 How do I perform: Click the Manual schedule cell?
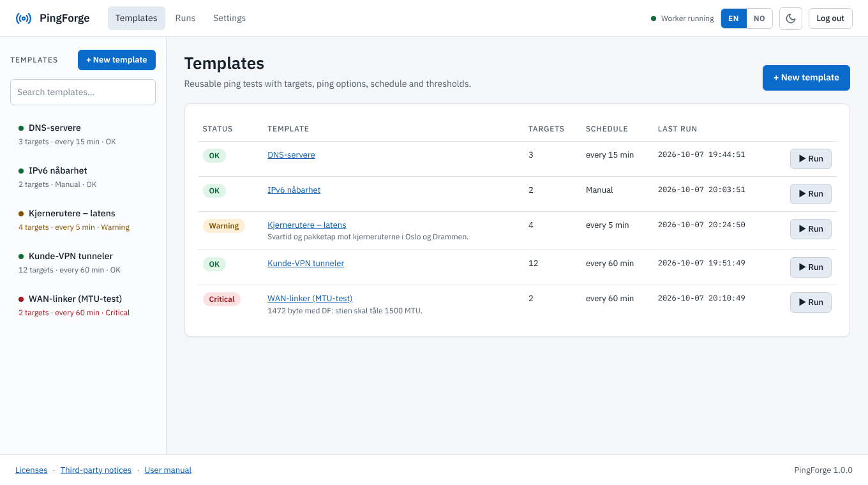pyautogui.click(x=599, y=190)
